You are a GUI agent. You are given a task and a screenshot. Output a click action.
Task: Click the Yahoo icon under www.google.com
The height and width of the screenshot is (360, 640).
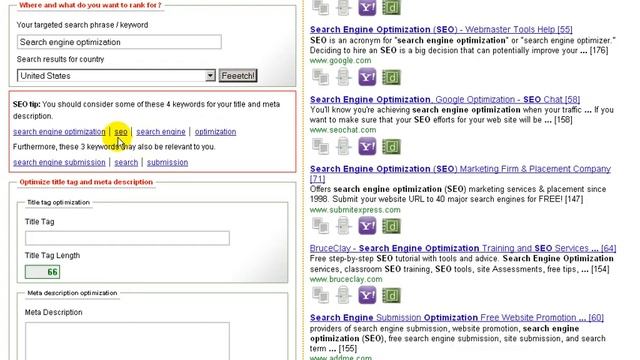click(367, 77)
